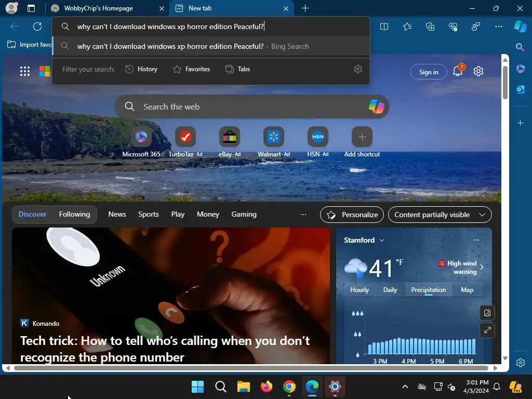The height and width of the screenshot is (399, 532).
Task: Open the Play feed category
Action: coord(178,215)
